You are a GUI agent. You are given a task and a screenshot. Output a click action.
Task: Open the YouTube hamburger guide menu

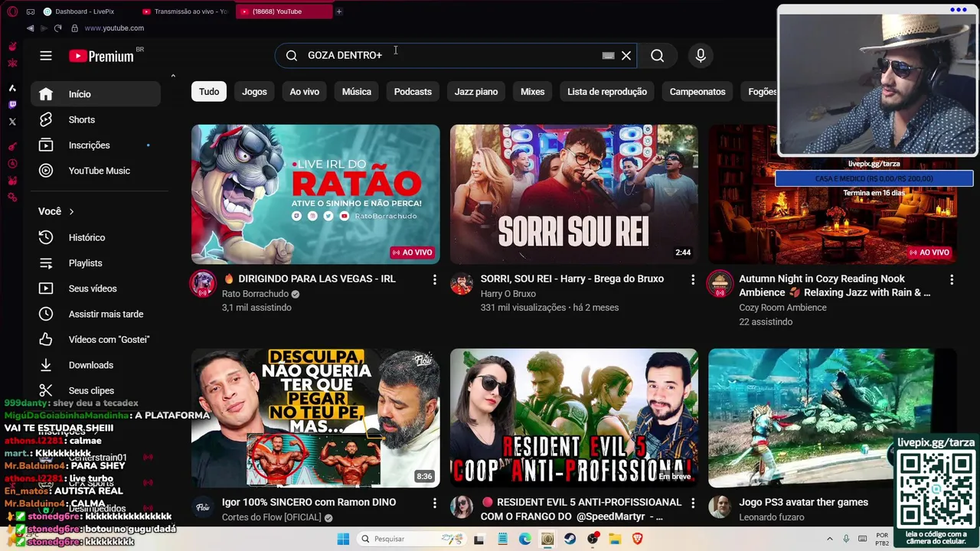pos(46,56)
